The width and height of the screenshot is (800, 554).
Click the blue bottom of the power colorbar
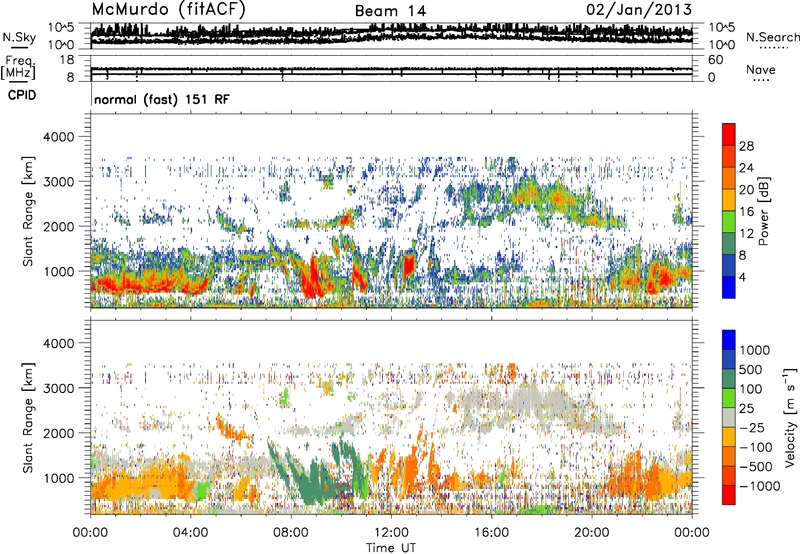[x=729, y=287]
